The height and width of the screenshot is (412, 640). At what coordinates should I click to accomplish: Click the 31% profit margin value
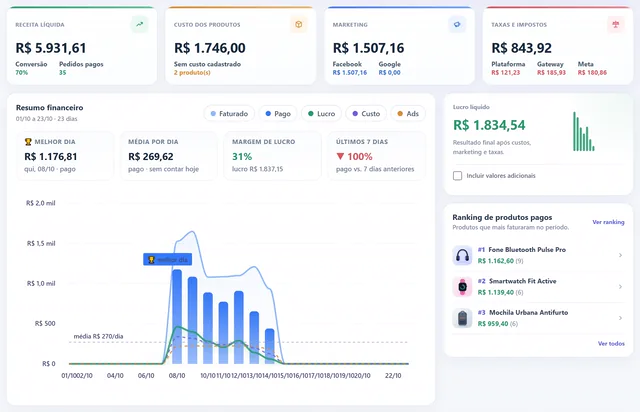click(242, 156)
